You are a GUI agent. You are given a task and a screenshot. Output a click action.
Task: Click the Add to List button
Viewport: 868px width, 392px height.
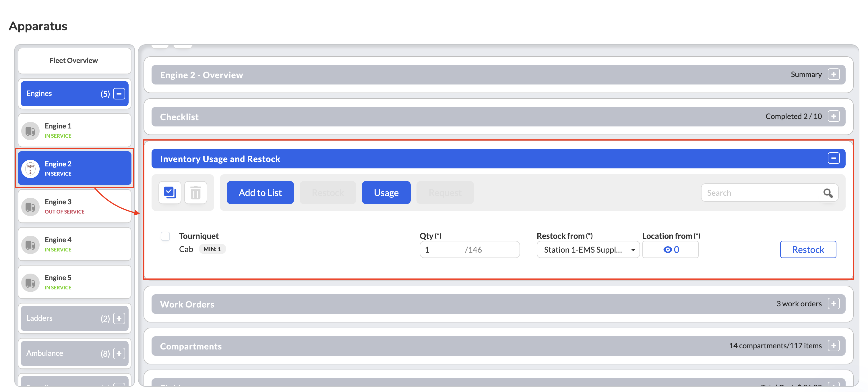260,193
